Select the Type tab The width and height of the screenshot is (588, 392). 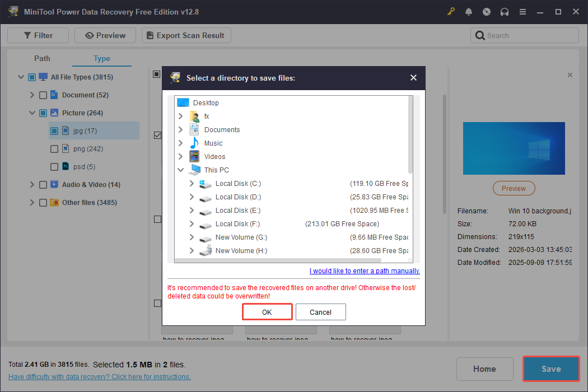[x=101, y=58]
